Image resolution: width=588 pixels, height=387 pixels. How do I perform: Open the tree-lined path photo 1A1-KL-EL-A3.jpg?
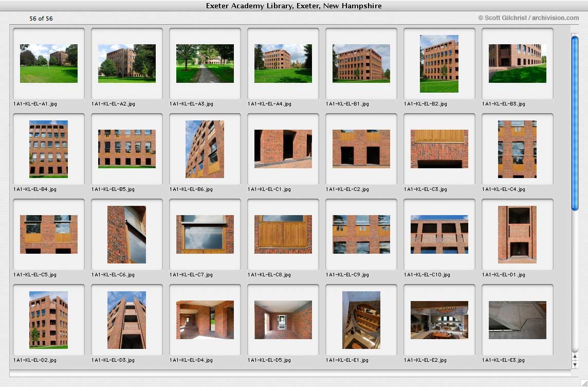205,63
